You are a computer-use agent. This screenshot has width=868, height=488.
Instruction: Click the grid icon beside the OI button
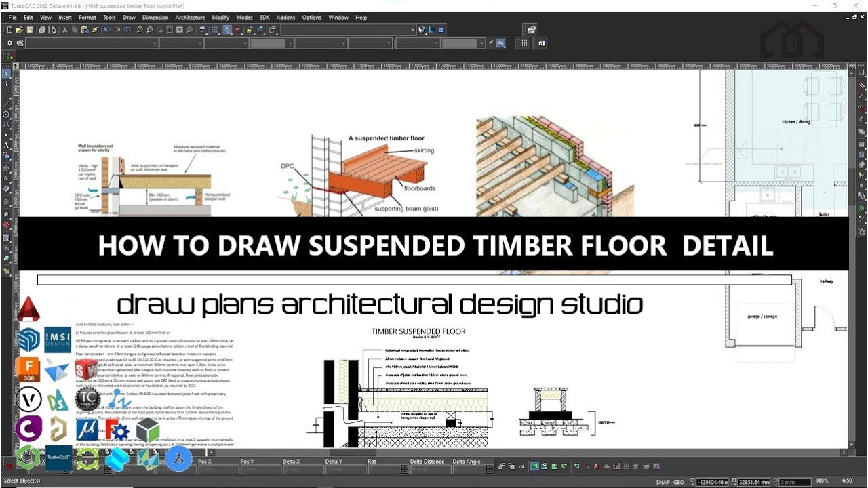click(x=524, y=43)
